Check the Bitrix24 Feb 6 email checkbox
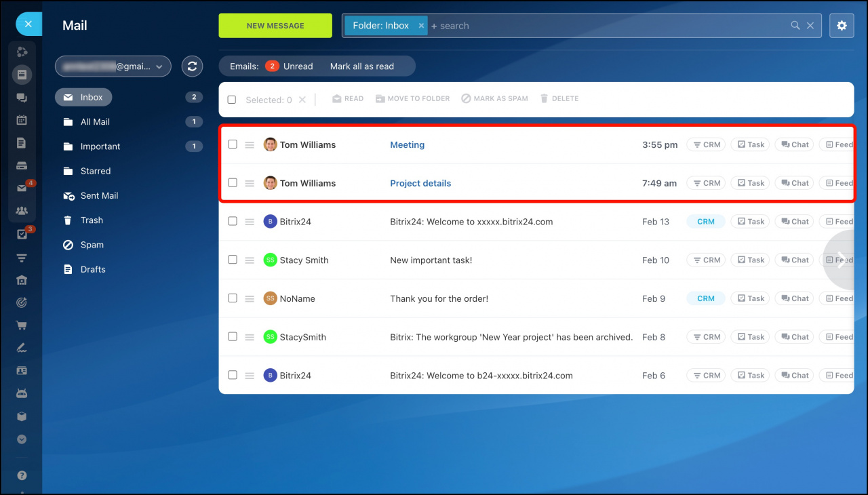Viewport: 868px width, 495px height. click(x=233, y=375)
